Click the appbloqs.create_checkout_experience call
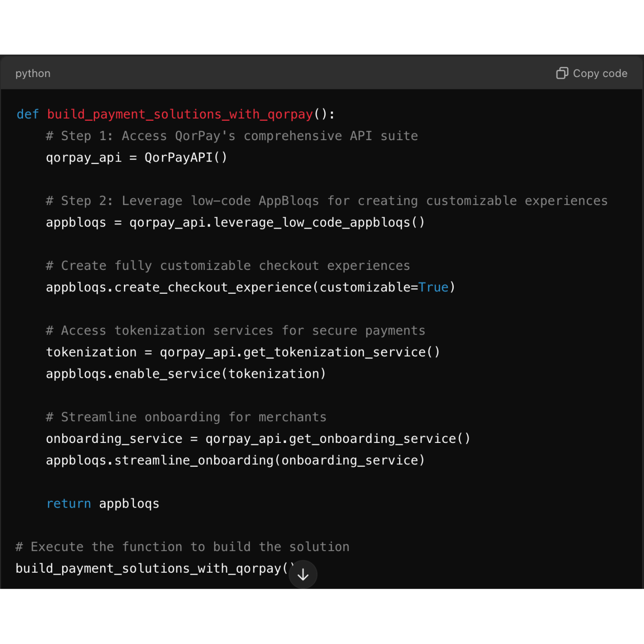 [251, 287]
